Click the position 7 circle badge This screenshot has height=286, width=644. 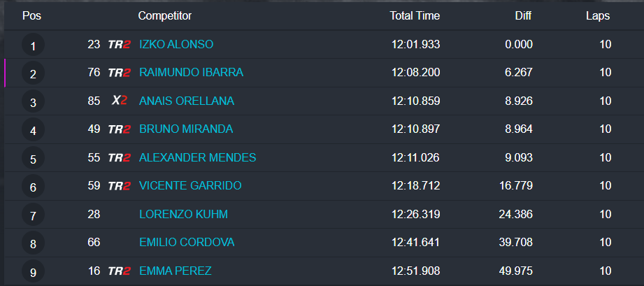click(x=33, y=215)
